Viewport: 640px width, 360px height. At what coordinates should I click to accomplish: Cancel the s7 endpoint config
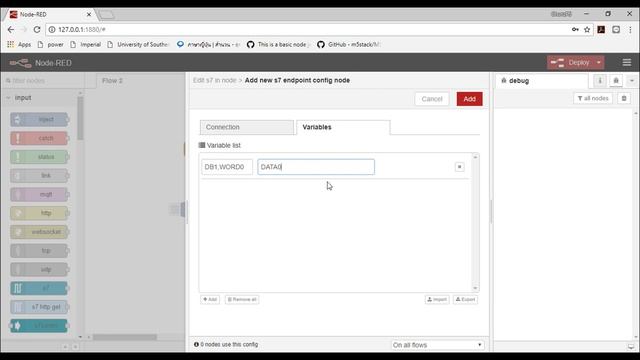click(432, 99)
